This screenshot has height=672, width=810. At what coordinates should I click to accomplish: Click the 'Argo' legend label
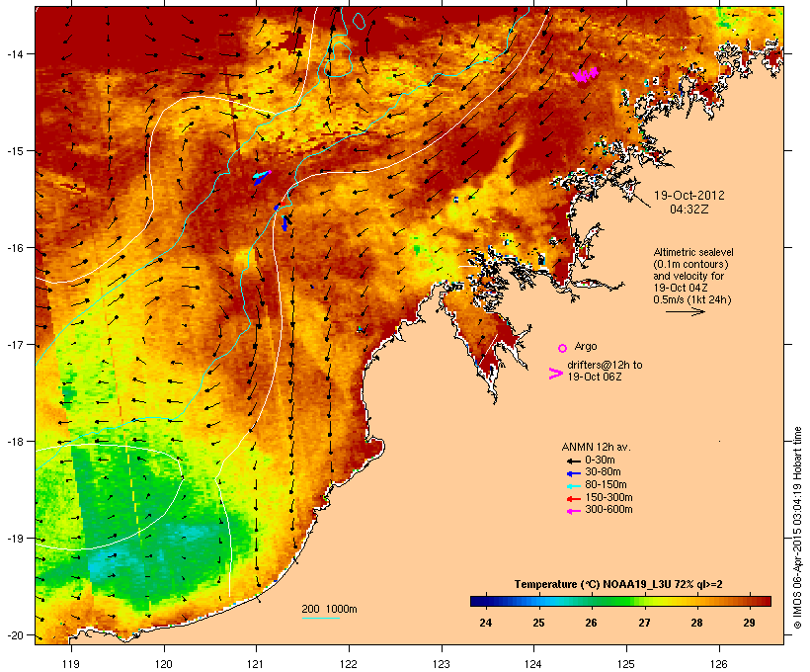coord(586,346)
